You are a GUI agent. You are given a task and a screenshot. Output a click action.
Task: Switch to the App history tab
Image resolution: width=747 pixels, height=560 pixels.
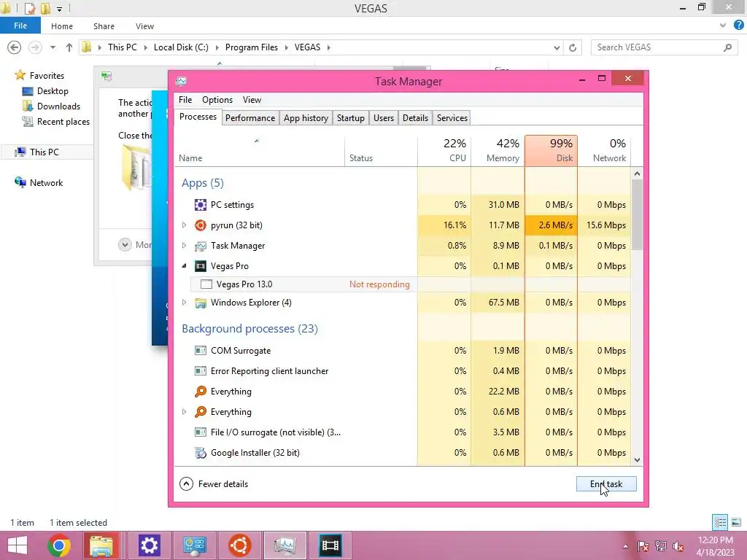click(306, 118)
